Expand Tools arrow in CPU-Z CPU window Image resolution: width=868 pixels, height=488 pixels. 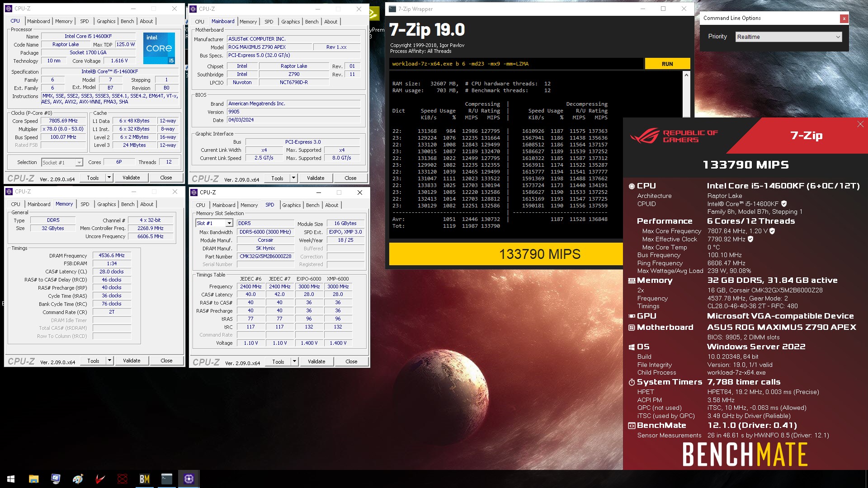coord(109,178)
